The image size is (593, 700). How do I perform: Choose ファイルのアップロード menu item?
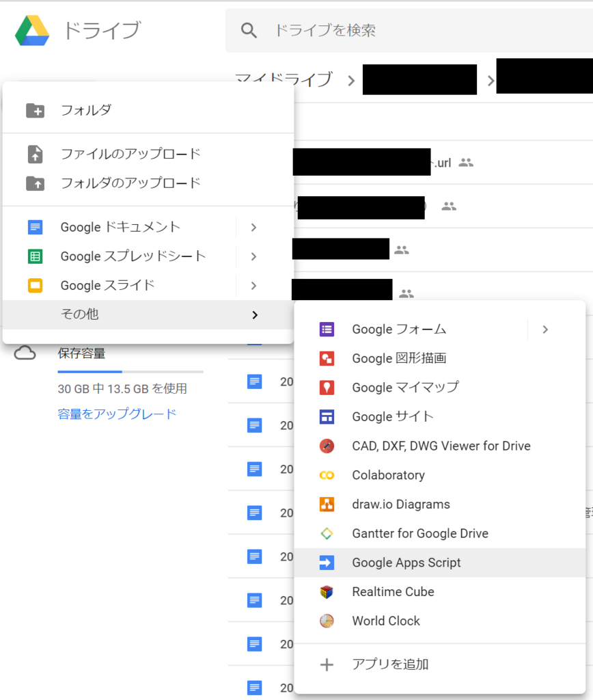coord(148,154)
